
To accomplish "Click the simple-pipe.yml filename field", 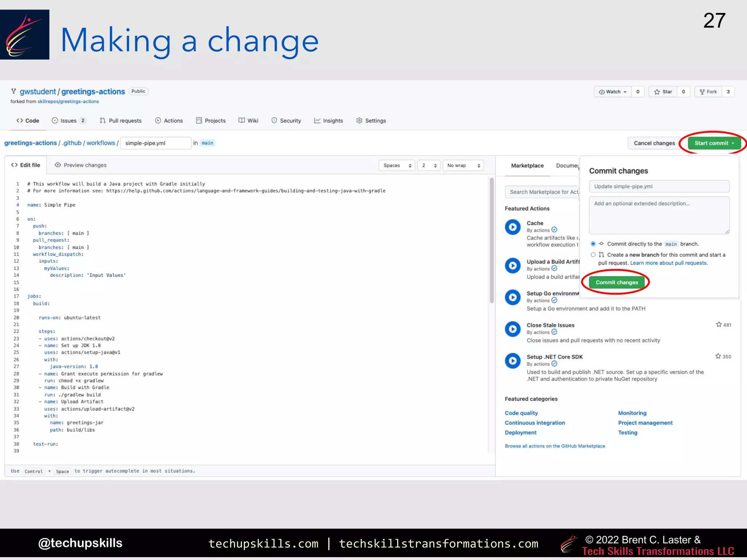I will pyautogui.click(x=156, y=143).
